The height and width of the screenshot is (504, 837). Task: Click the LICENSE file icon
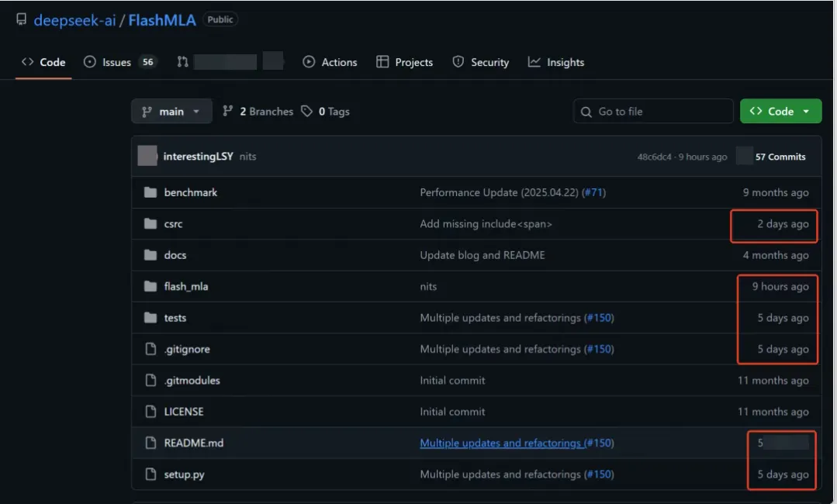(150, 412)
